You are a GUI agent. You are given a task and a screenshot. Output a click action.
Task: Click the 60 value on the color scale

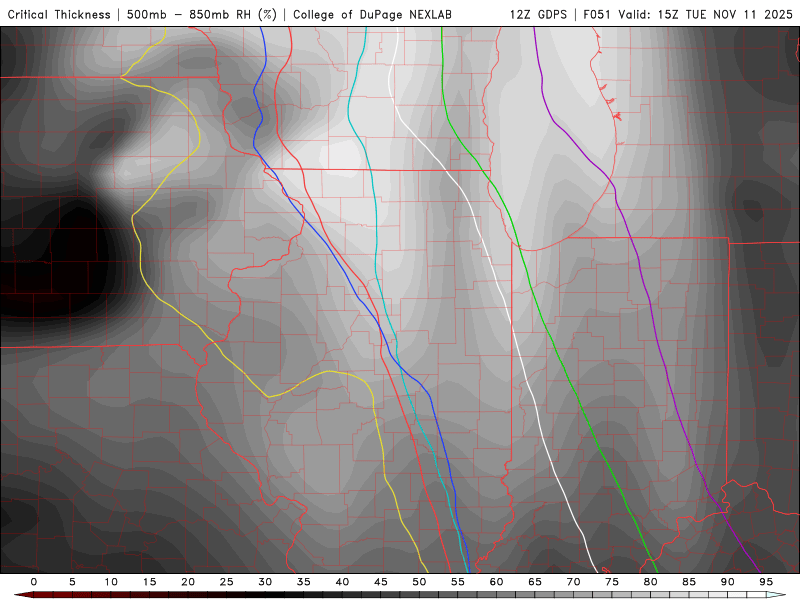[x=496, y=582]
